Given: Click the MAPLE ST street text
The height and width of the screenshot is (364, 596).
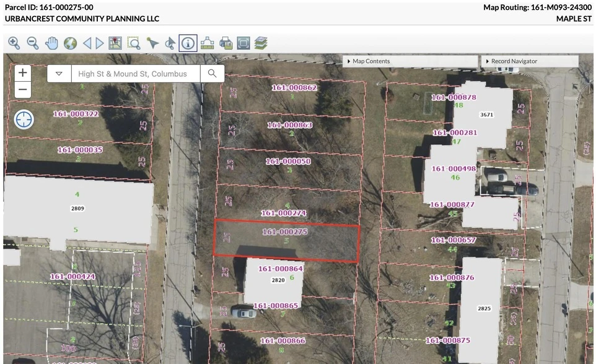Looking at the screenshot, I should click(x=574, y=19).
